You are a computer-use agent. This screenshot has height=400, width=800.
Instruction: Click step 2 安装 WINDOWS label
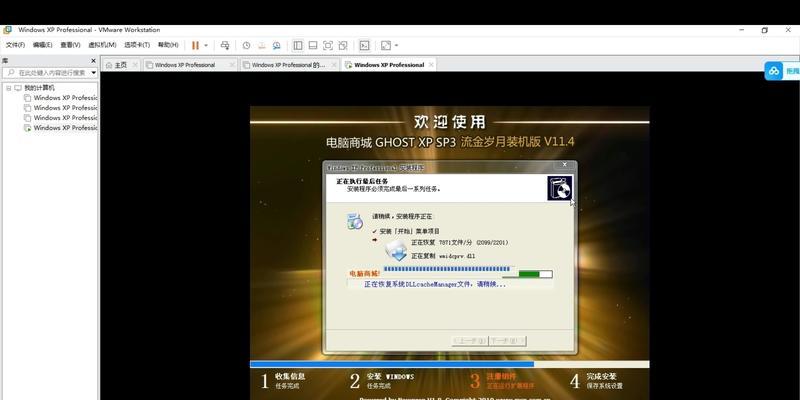[390, 376]
